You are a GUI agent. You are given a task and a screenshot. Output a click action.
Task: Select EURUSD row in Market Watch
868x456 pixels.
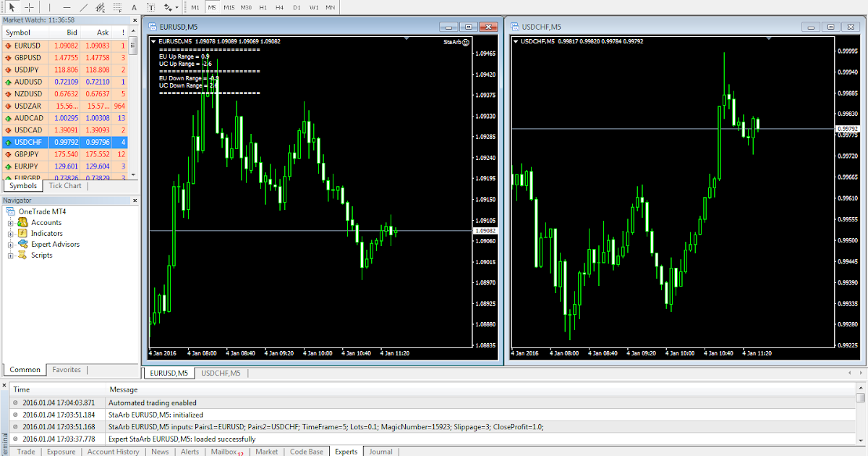[x=65, y=46]
